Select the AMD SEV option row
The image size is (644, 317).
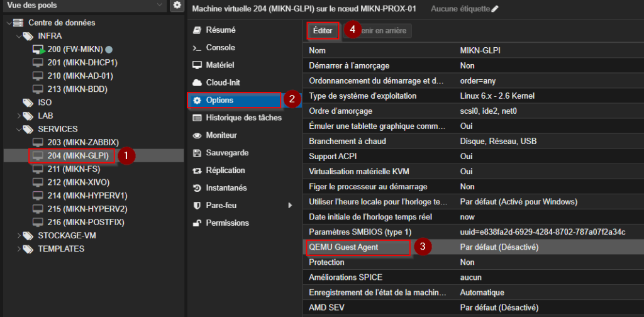(474, 308)
